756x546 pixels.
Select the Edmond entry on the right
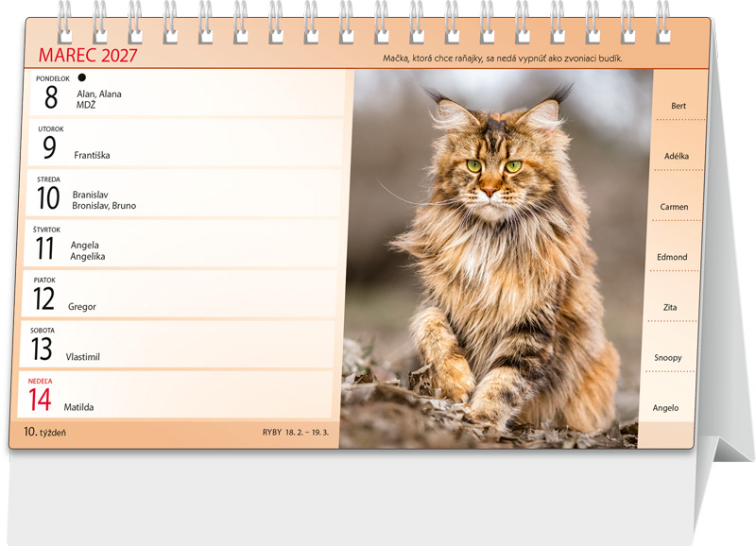click(672, 257)
